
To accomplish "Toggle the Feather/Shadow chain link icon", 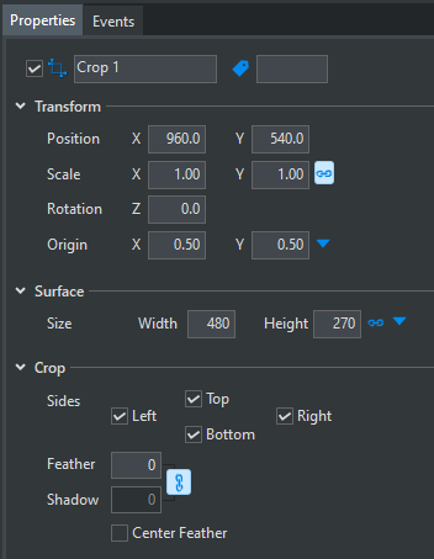I will [x=179, y=482].
